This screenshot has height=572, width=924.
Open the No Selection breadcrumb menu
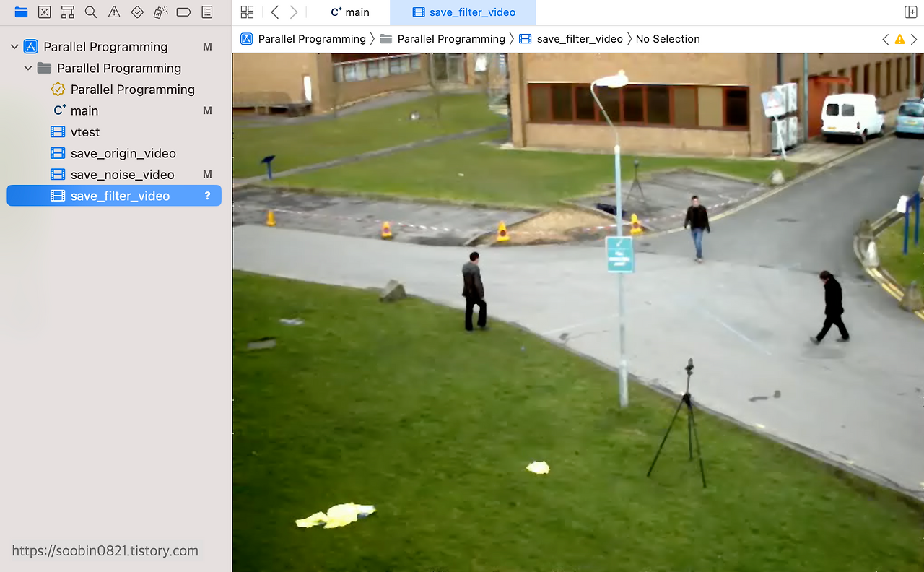point(668,39)
